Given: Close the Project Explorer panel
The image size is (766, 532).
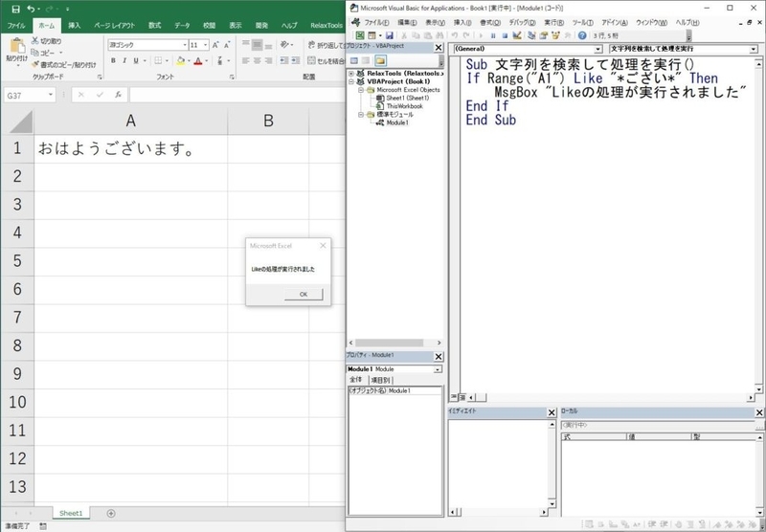Looking at the screenshot, I should tap(439, 47).
